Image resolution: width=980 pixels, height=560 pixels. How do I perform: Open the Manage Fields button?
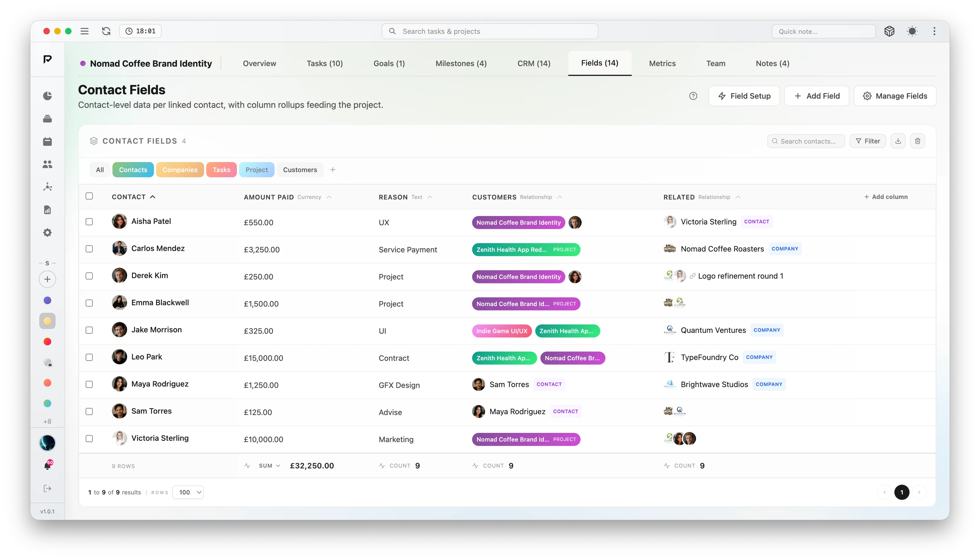coord(895,96)
